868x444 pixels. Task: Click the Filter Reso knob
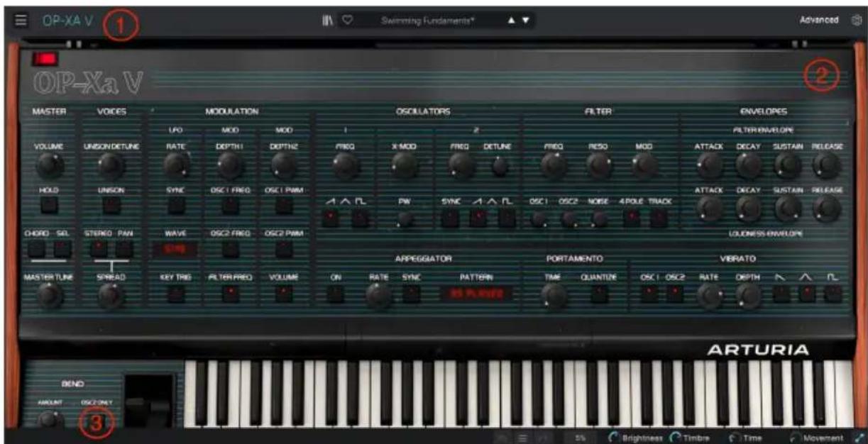coord(599,165)
